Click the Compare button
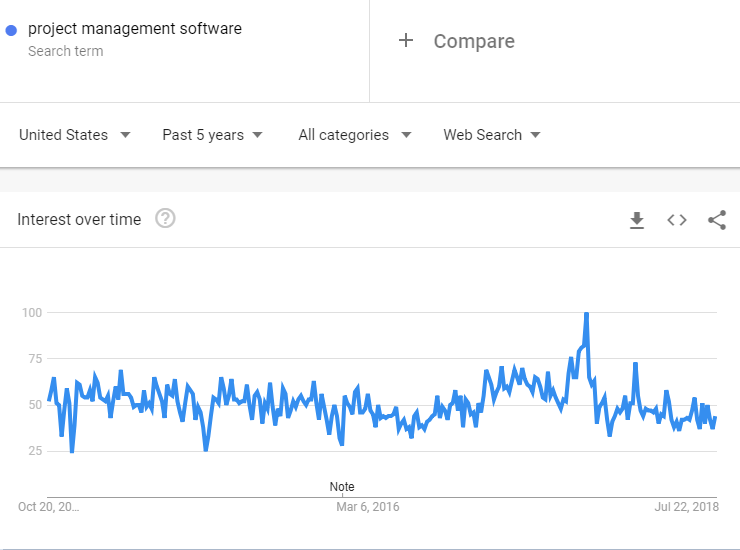740x550 pixels. tap(474, 41)
